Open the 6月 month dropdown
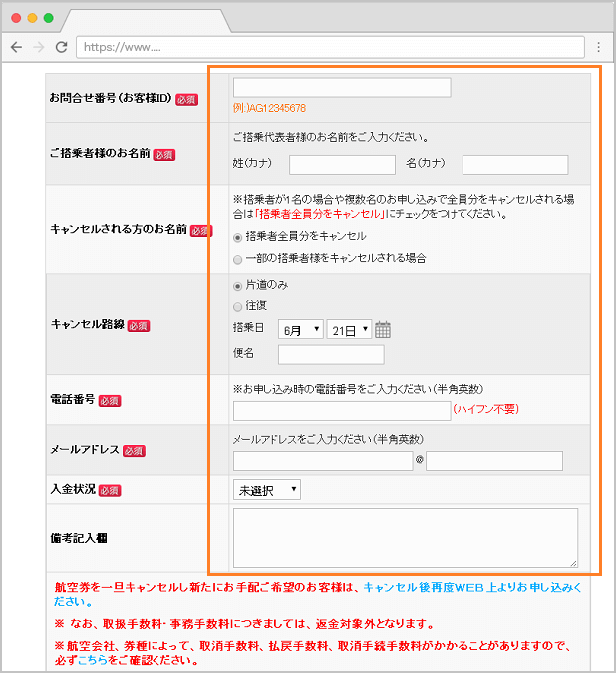616x673 pixels. tap(300, 330)
